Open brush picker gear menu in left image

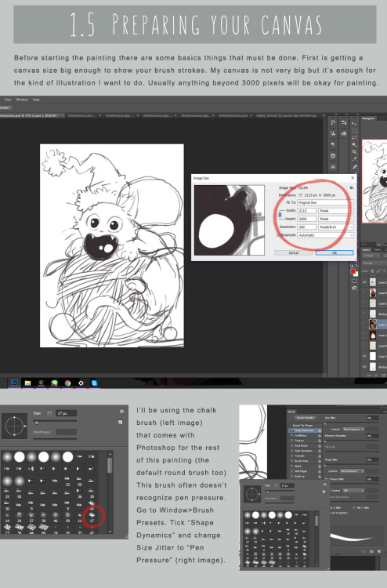pyautogui.click(x=121, y=412)
